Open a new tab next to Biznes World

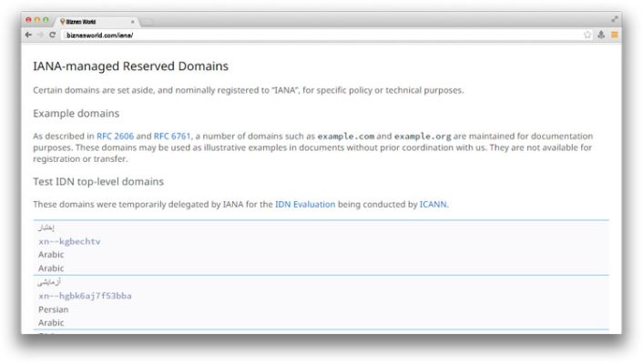(x=148, y=20)
